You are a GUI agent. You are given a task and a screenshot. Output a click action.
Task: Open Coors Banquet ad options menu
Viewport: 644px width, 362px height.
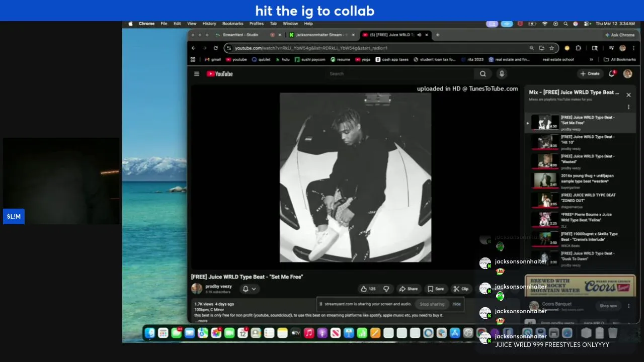coord(628,306)
